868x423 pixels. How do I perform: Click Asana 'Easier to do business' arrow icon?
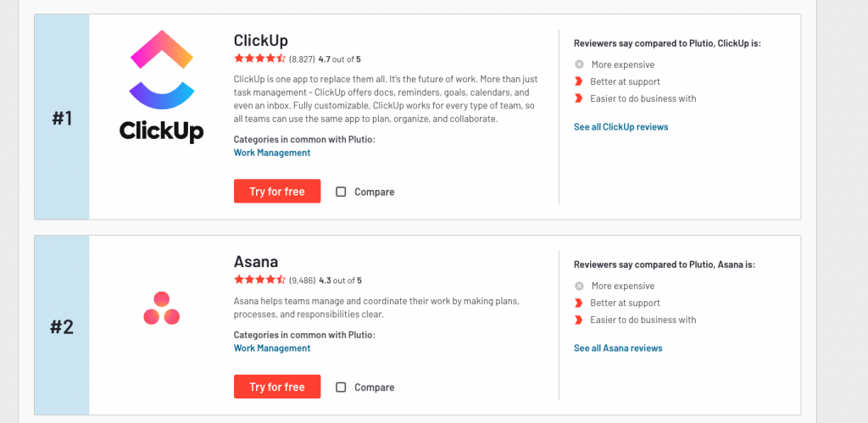point(579,320)
